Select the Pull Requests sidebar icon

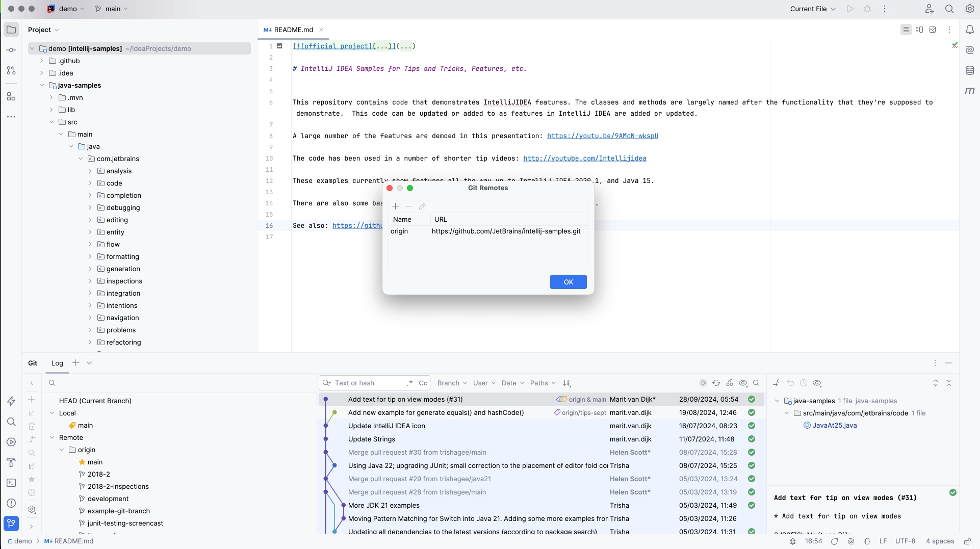point(11,71)
